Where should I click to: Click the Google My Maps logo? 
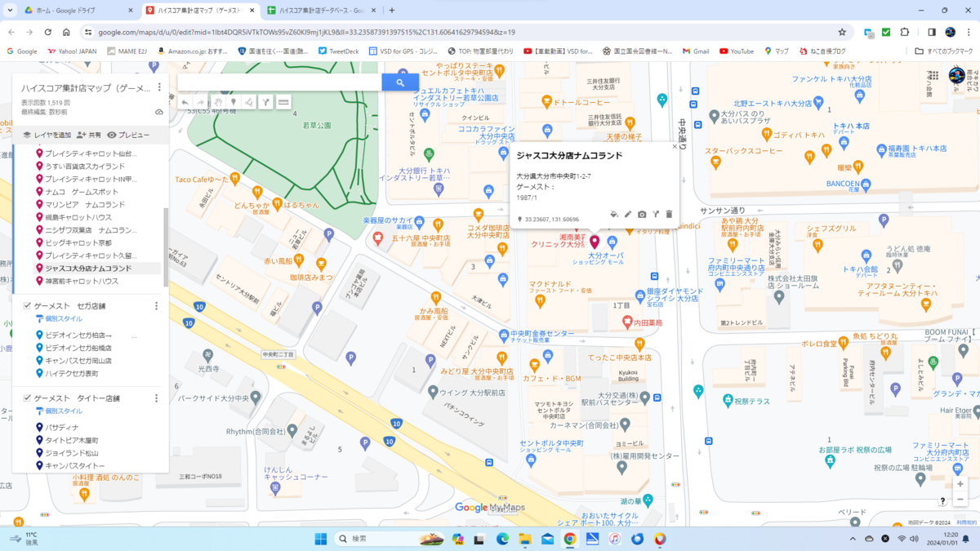[490, 507]
